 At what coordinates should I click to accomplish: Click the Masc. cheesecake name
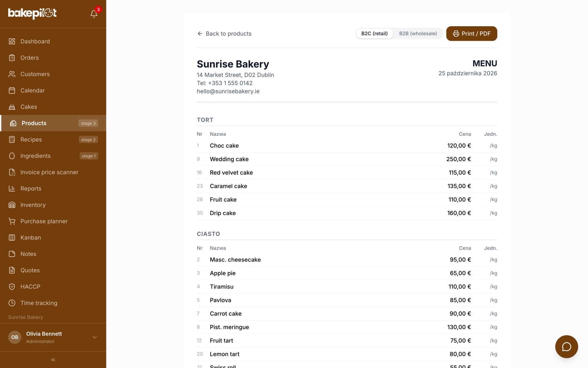(235, 260)
